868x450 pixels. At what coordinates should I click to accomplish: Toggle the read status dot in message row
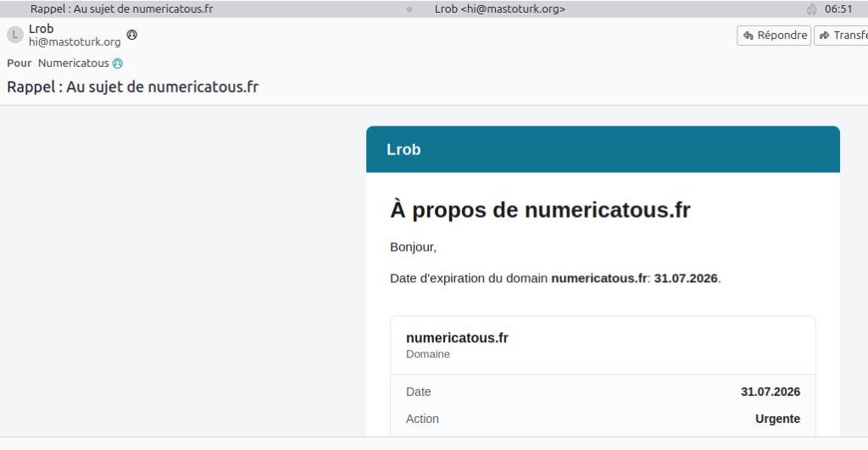409,8
